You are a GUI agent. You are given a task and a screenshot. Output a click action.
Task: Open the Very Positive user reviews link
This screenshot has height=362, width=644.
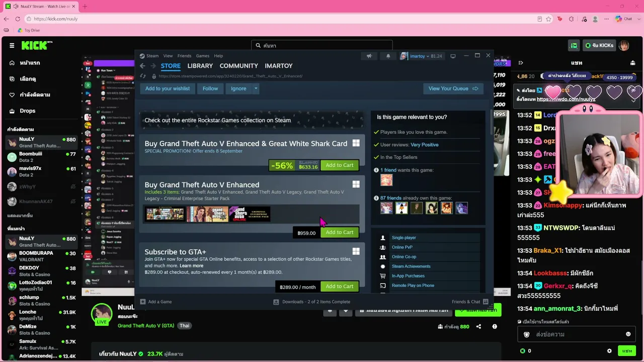coord(425,145)
